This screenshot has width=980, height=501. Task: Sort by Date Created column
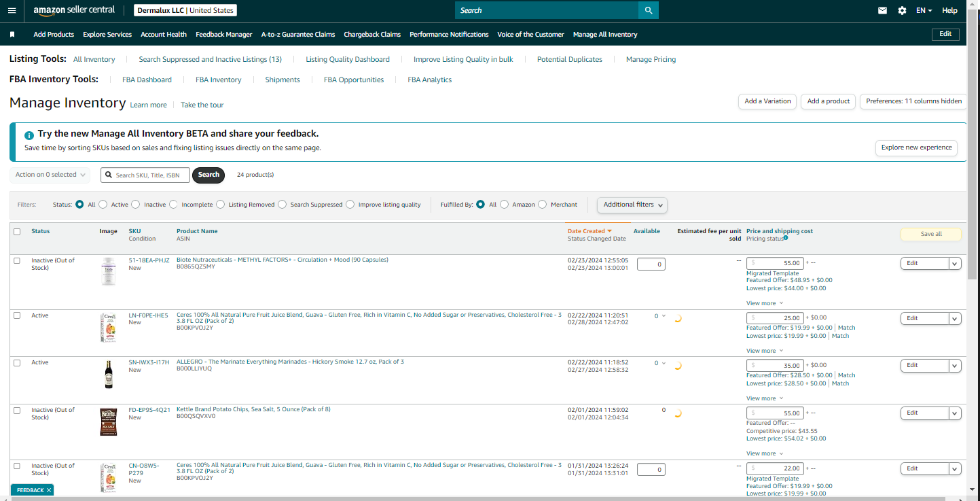click(x=589, y=231)
